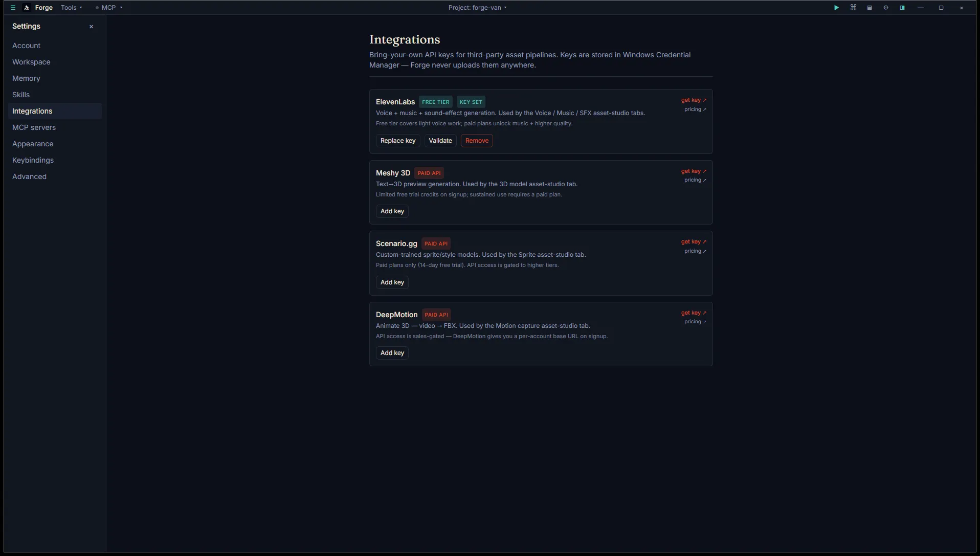This screenshot has height=556, width=980.
Task: Open Advanced settings
Action: 55,176
